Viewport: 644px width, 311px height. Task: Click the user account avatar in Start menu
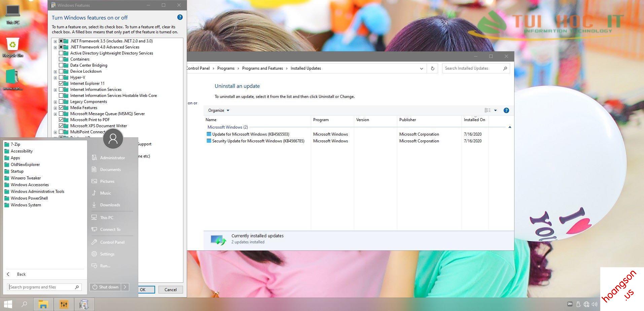113,138
